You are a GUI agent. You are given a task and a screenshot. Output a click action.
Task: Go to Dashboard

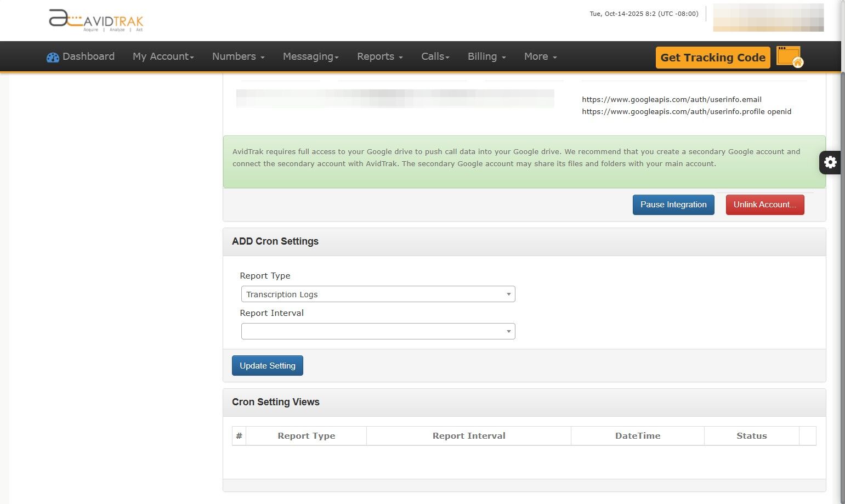(x=81, y=56)
